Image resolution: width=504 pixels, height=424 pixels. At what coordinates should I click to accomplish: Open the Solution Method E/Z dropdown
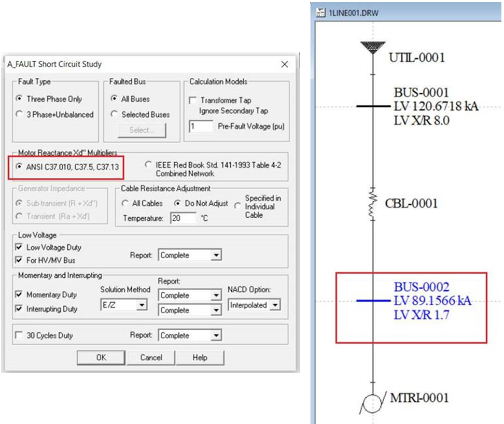[142, 306]
